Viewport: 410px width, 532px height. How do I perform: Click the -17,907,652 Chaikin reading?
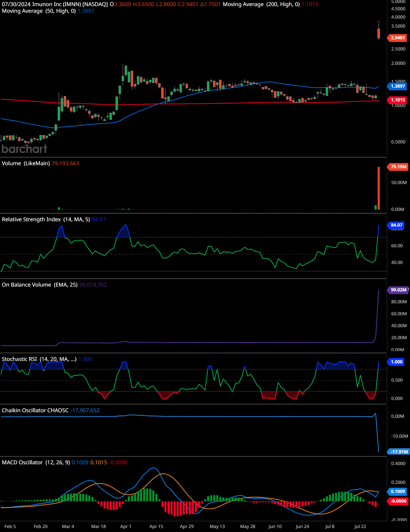(x=85, y=410)
